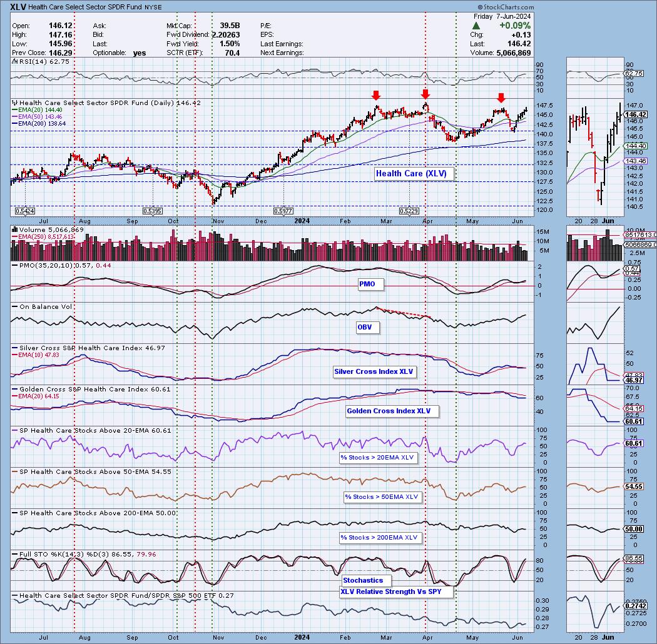
Task: Click the candlestick icon beside the daily price title
Action: pos(15,103)
